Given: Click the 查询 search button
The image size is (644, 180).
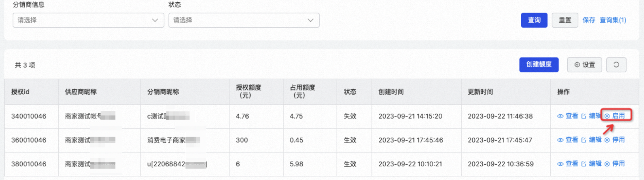Looking at the screenshot, I should tap(534, 20).
